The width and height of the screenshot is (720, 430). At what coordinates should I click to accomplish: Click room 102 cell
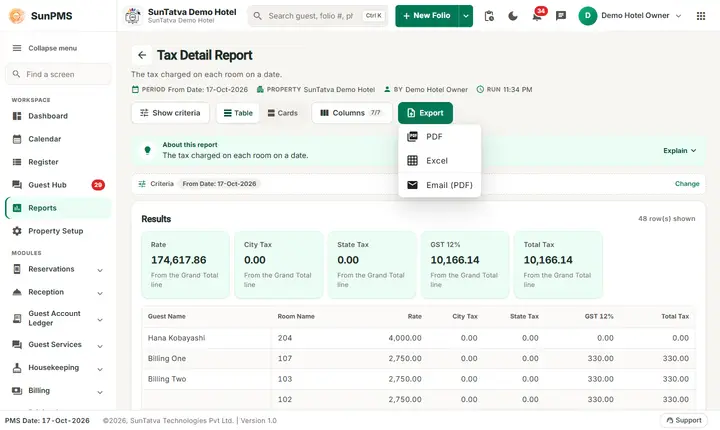click(x=285, y=399)
